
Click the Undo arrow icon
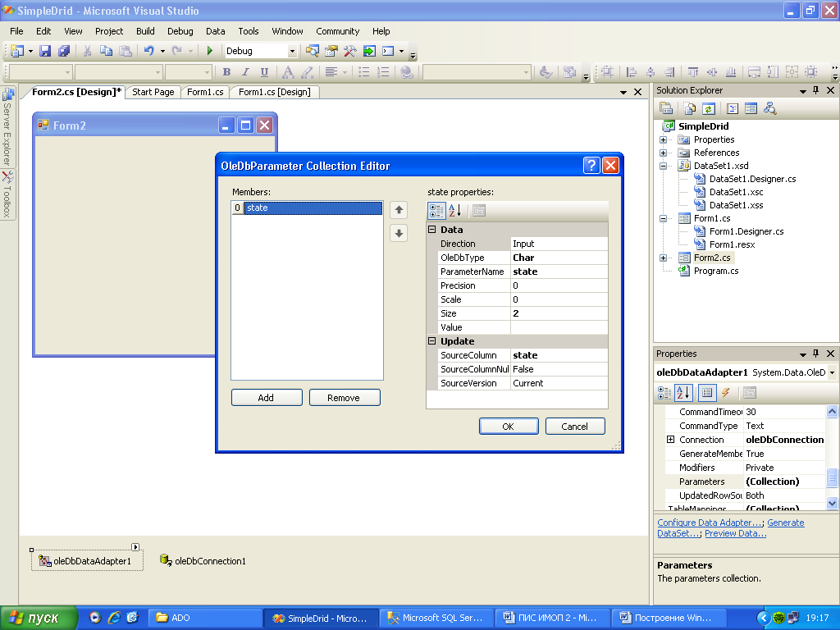tap(149, 51)
